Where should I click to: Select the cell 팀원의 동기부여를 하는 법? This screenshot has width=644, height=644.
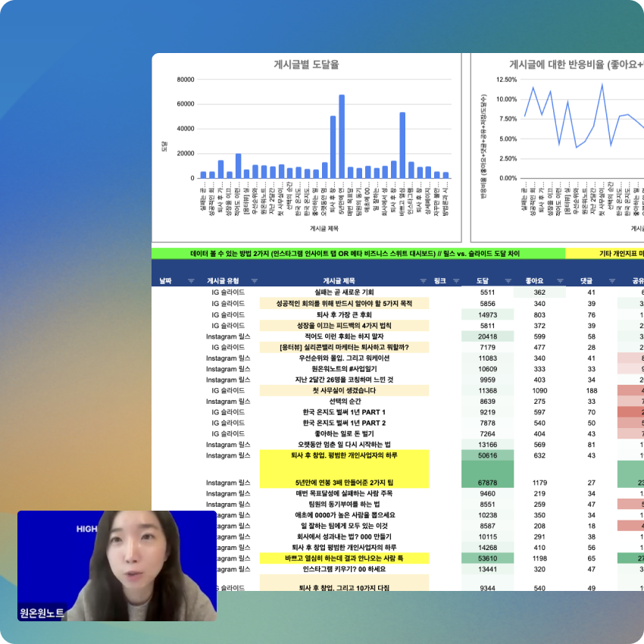[344, 505]
